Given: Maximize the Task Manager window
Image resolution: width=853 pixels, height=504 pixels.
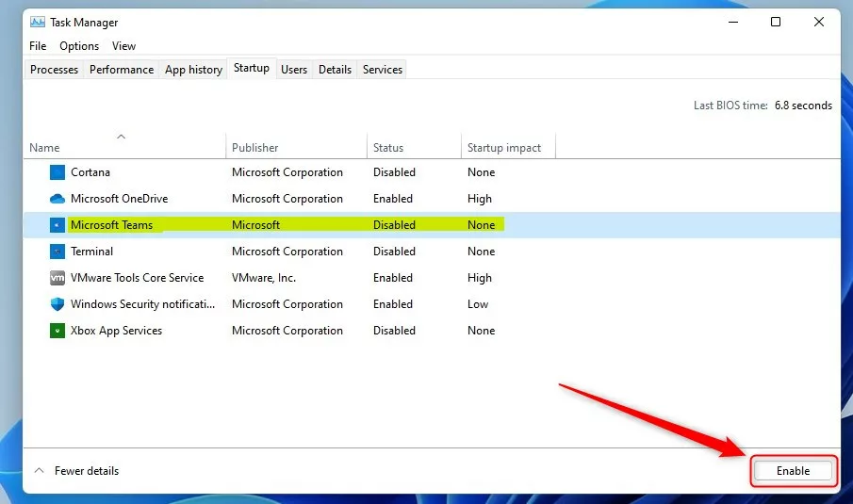Looking at the screenshot, I should 776,22.
